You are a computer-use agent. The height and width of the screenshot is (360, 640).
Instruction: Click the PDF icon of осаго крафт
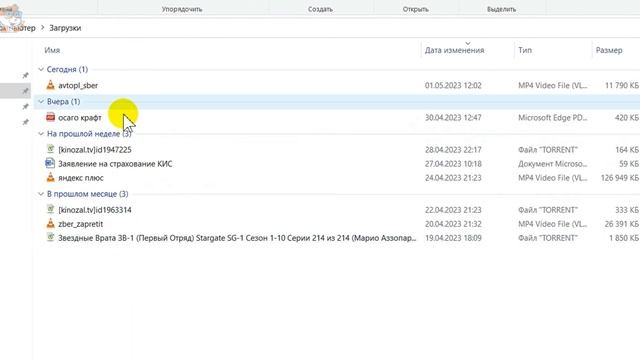[x=50, y=117]
